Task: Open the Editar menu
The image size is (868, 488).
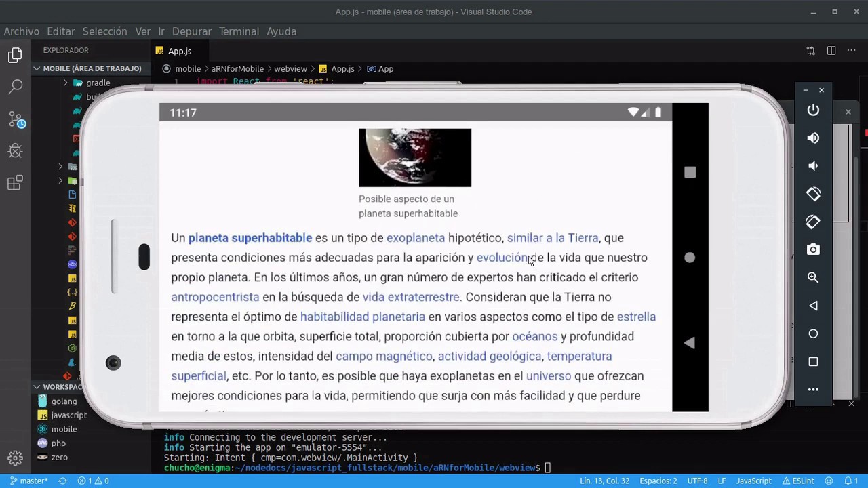Action: [61, 31]
